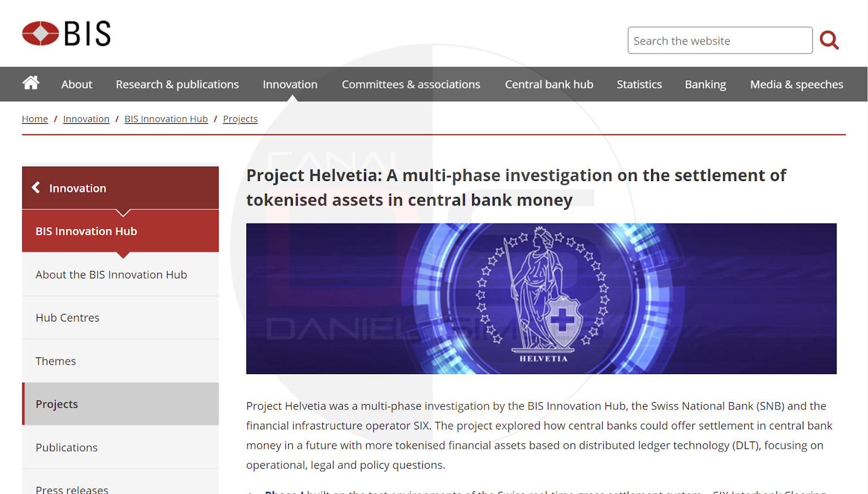Follow the Home breadcrumb link
This screenshot has height=494, width=868.
pyautogui.click(x=35, y=119)
